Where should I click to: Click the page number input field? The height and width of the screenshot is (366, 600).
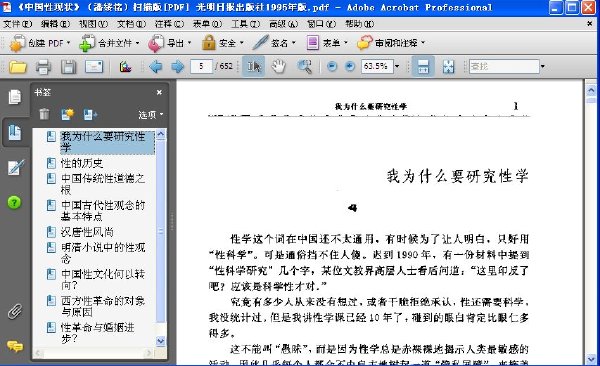coord(201,66)
